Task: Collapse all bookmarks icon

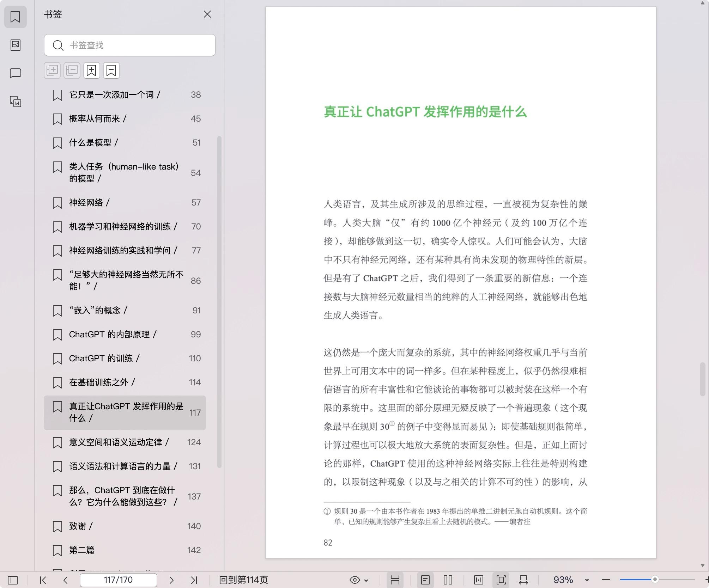Action: point(72,71)
